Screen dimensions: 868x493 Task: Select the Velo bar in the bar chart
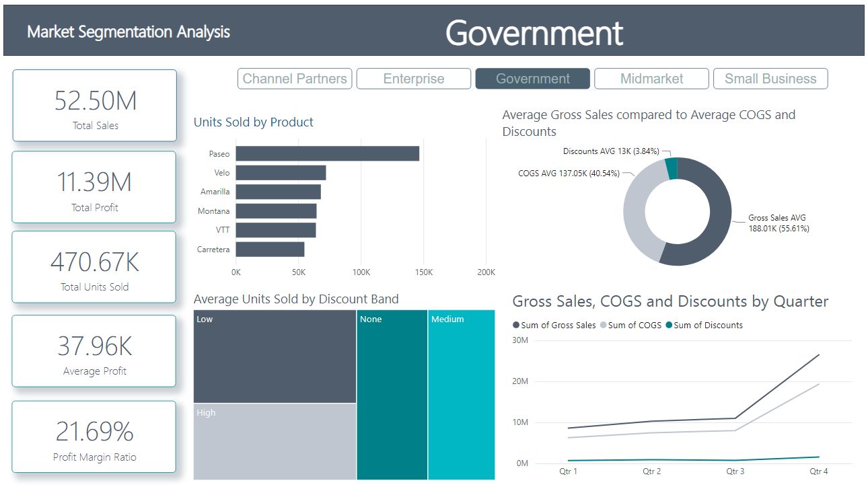(281, 173)
